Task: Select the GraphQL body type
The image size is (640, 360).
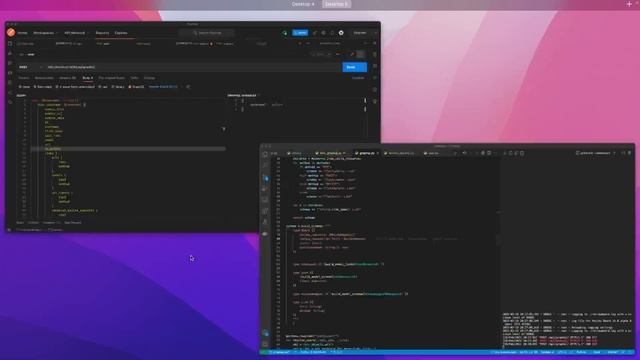Action: [x=136, y=87]
